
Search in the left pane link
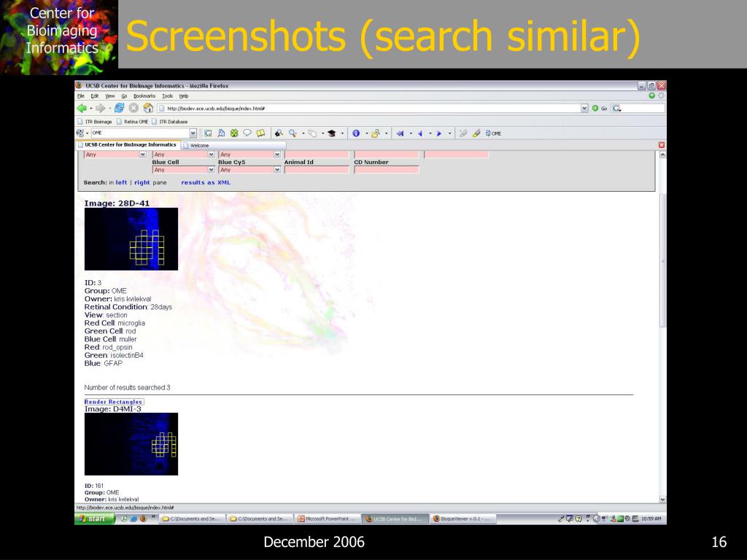[122, 182]
